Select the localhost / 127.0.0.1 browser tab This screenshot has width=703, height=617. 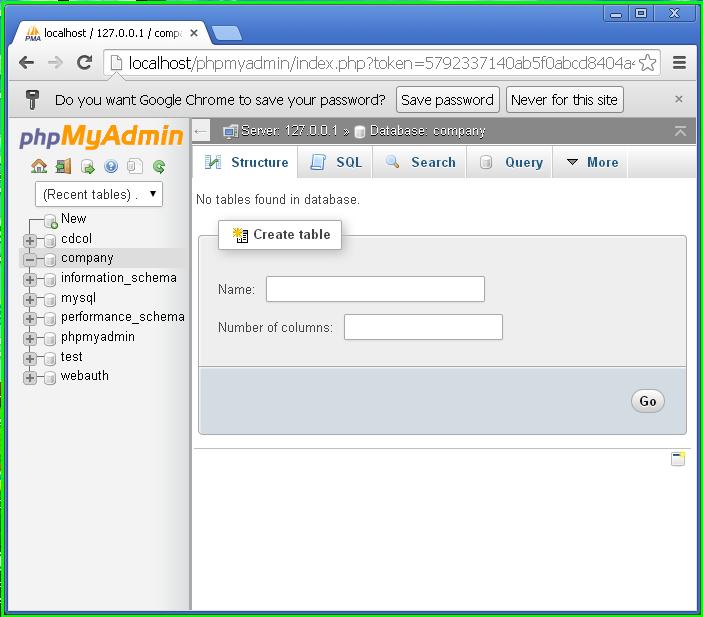[111, 33]
